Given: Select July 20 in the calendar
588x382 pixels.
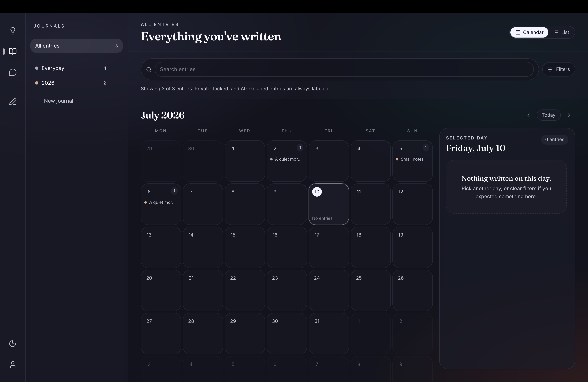Looking at the screenshot, I should click(x=161, y=290).
